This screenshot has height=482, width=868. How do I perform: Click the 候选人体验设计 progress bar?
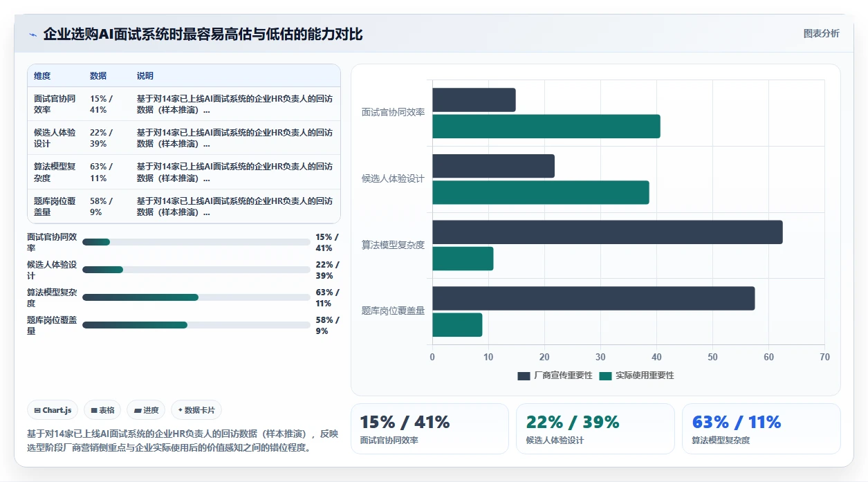pos(196,270)
